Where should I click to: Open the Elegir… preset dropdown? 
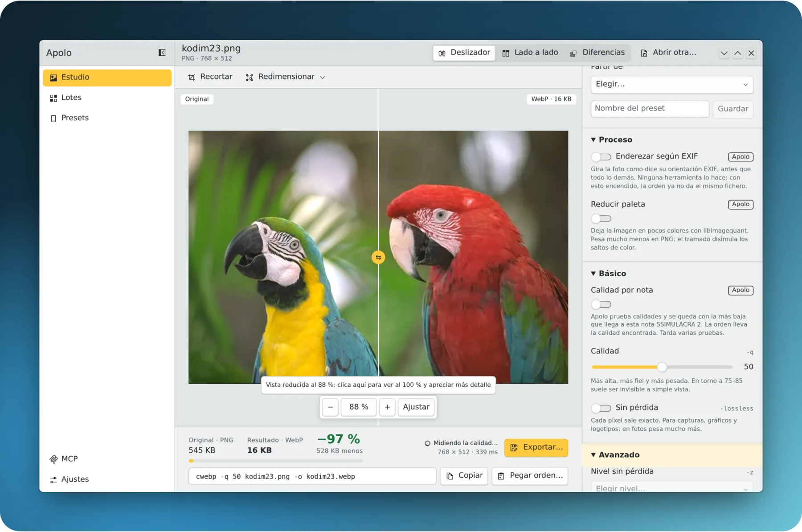pos(672,84)
